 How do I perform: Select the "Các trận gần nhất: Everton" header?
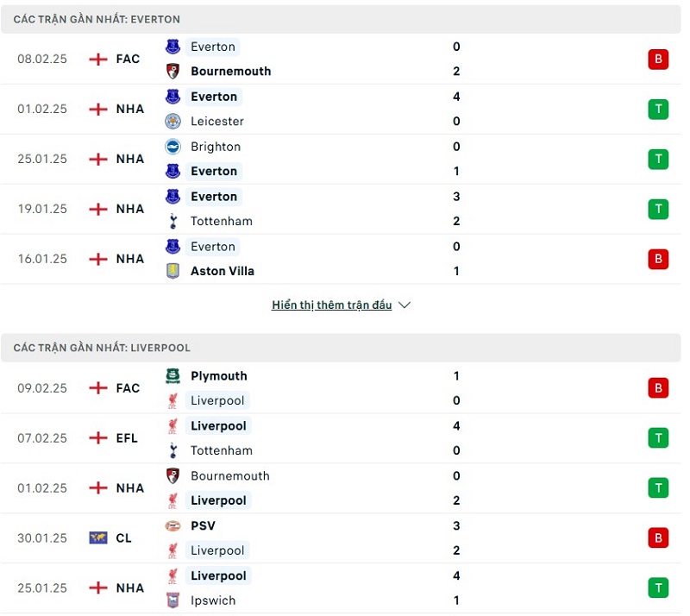click(x=97, y=19)
